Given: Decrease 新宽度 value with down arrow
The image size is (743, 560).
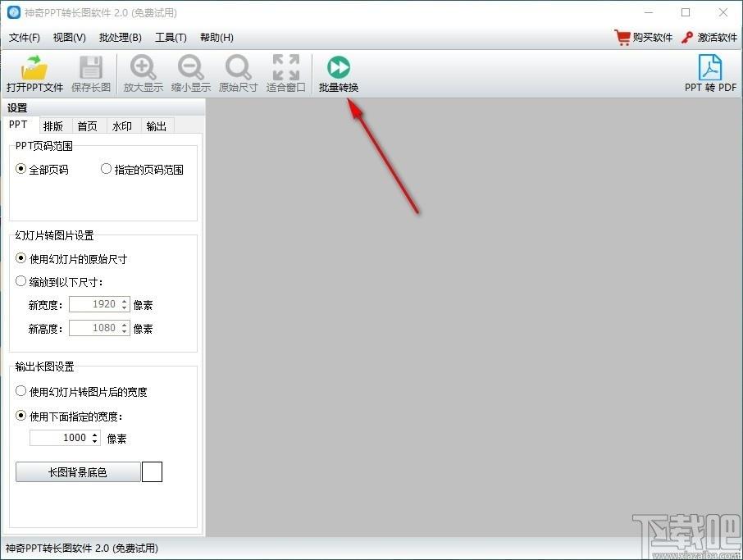Looking at the screenshot, I should click(x=124, y=308).
